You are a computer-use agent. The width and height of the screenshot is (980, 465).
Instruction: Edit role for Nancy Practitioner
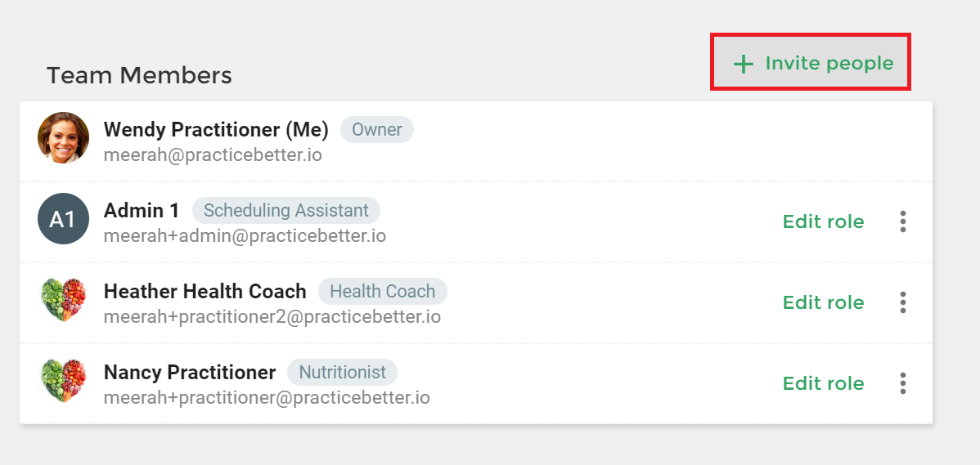[x=823, y=383]
